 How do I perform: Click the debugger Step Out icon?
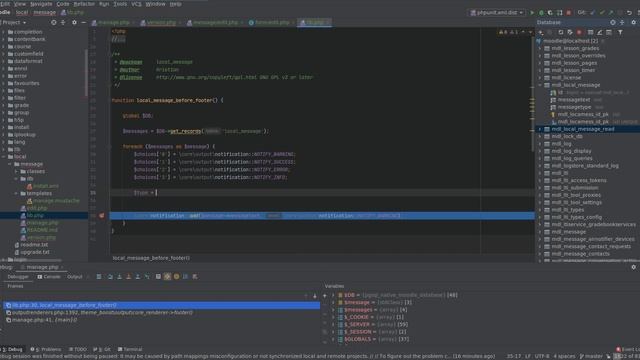click(x=138, y=277)
